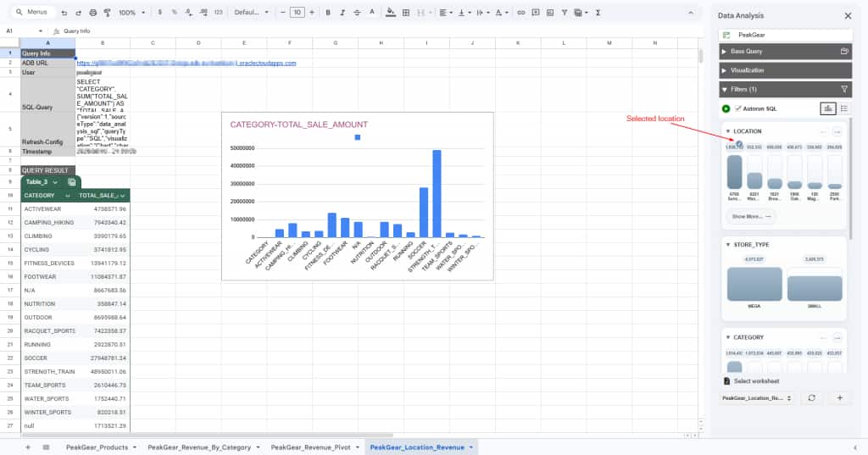Open the ADB URL hyperlink
Screen dimensions: 868x455
tap(186, 63)
